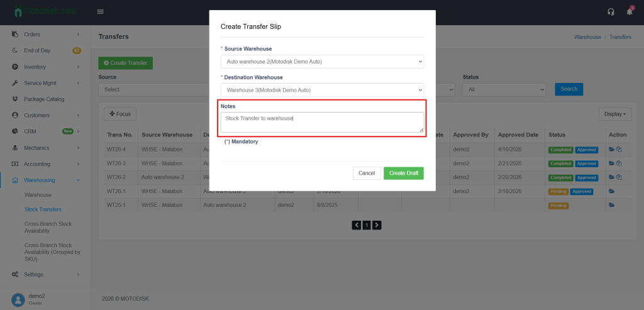Image resolution: width=644 pixels, height=310 pixels.
Task: Open the Display dropdown button
Action: point(617,114)
